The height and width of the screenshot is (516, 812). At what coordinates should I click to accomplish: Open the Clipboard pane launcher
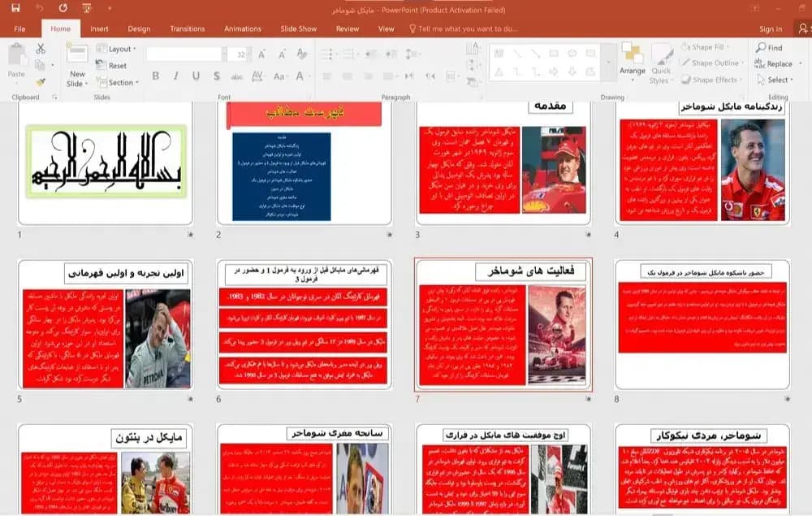54,98
